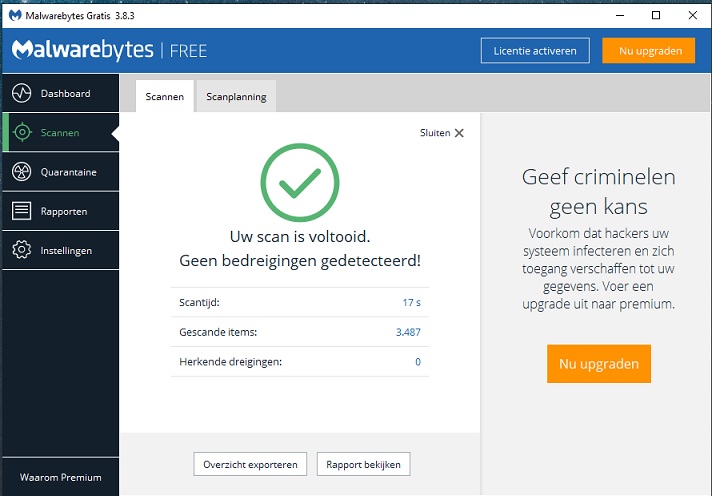Export results with Overzicht exporteren

tap(250, 464)
